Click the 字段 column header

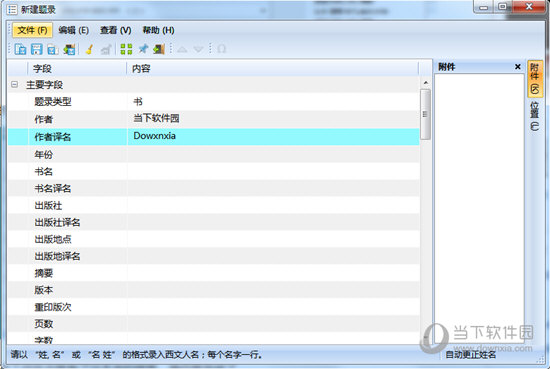point(77,68)
